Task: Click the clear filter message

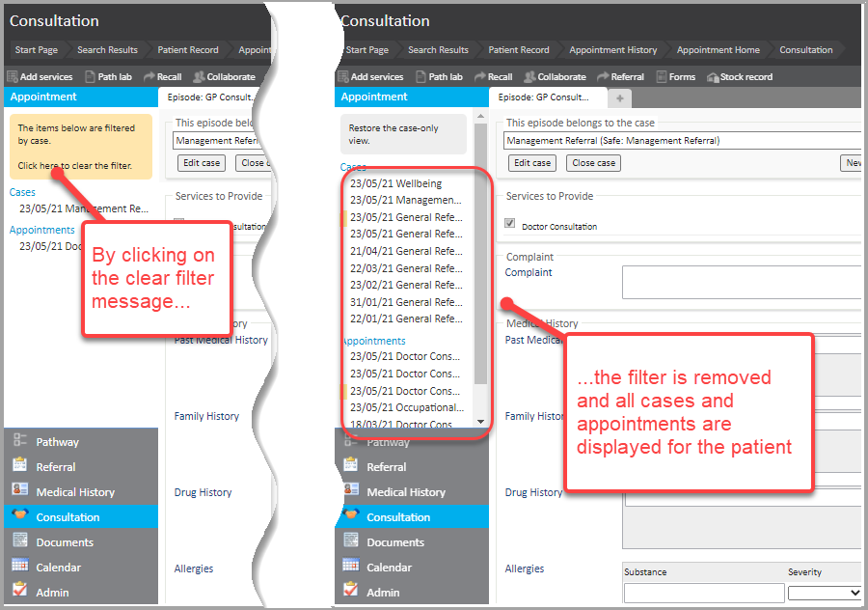Action: click(x=74, y=166)
